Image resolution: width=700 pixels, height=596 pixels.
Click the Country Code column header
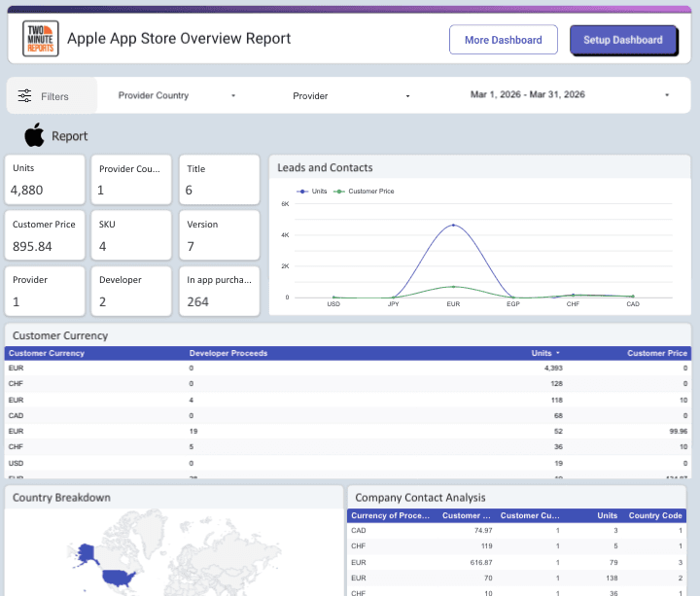pos(655,515)
